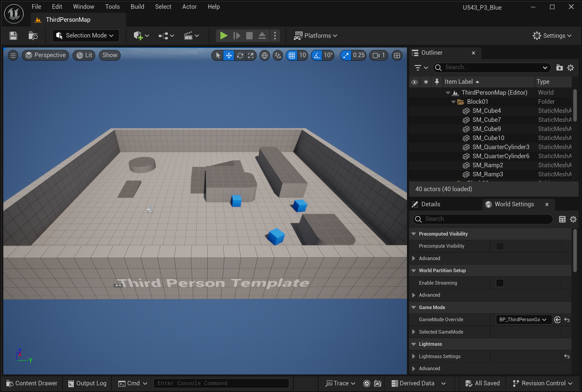
Task: Open the File menu
Action: point(36,7)
